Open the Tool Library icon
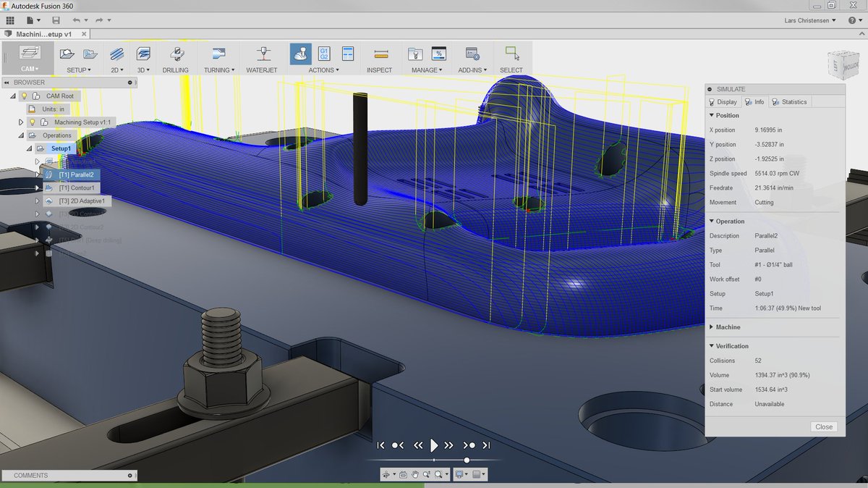This screenshot has height=488, width=868. click(x=415, y=54)
